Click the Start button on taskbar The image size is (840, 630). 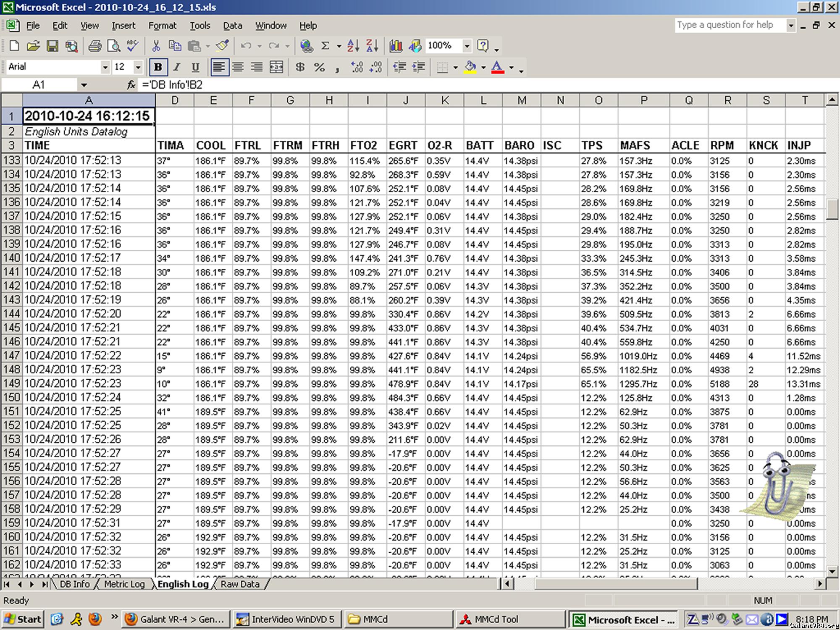tap(23, 619)
